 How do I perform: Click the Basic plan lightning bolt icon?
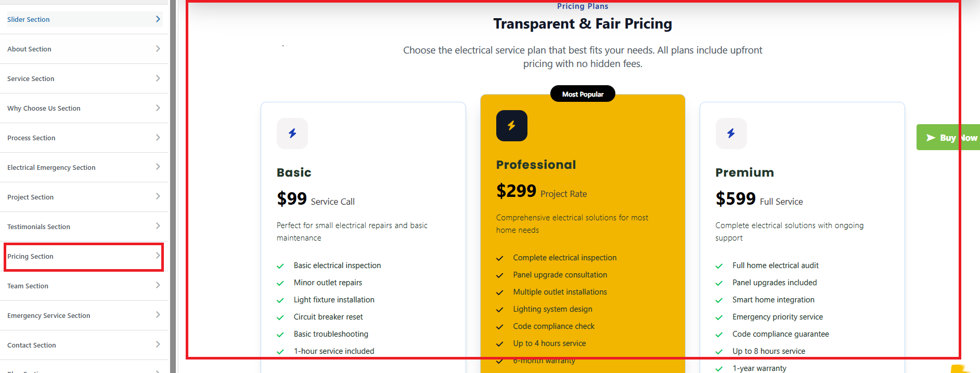(x=292, y=134)
